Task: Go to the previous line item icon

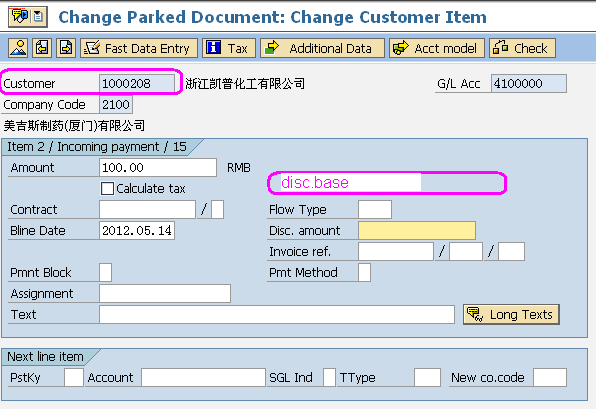Action: tap(42, 48)
